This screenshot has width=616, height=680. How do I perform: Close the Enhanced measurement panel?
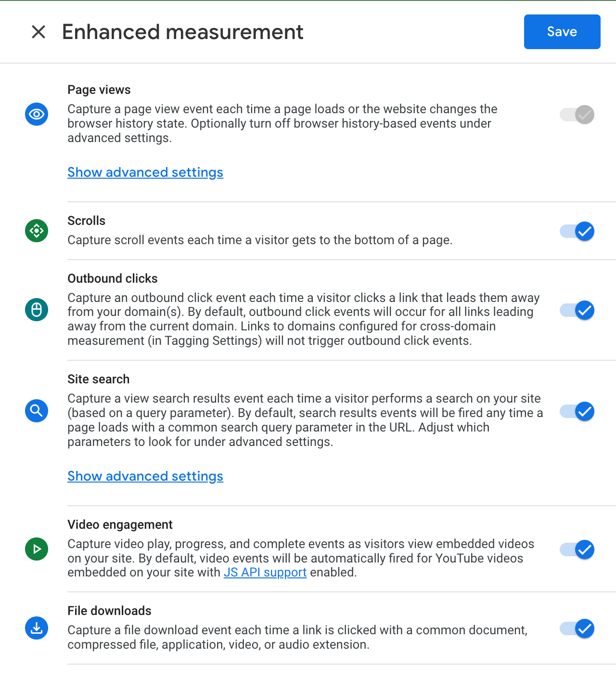tap(38, 32)
